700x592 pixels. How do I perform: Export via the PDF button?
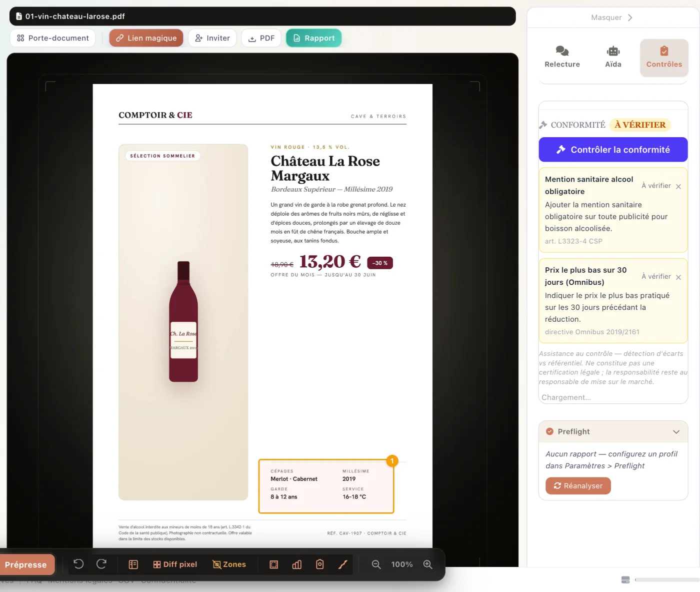pyautogui.click(x=261, y=38)
